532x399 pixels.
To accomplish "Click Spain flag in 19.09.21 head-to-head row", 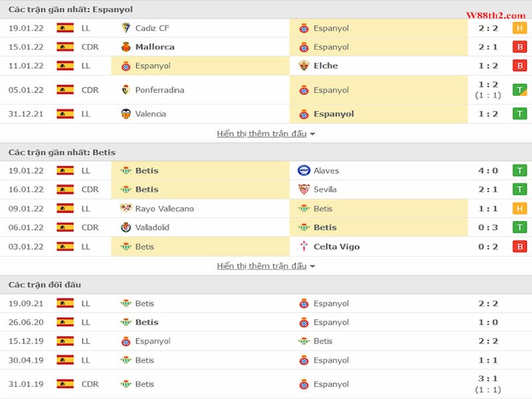I will [x=65, y=303].
